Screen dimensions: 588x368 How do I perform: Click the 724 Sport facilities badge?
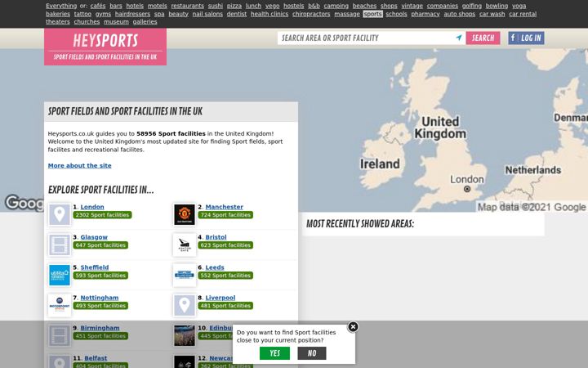click(x=225, y=215)
